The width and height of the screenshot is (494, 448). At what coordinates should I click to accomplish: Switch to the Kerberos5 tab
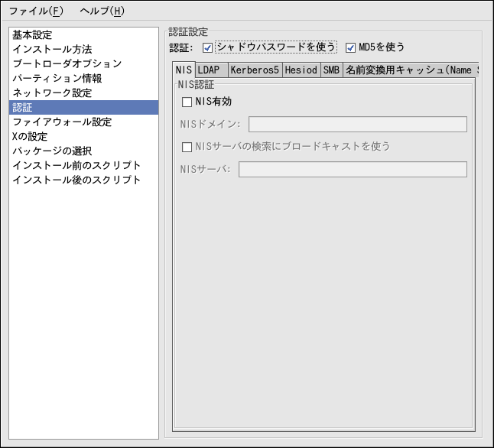255,70
